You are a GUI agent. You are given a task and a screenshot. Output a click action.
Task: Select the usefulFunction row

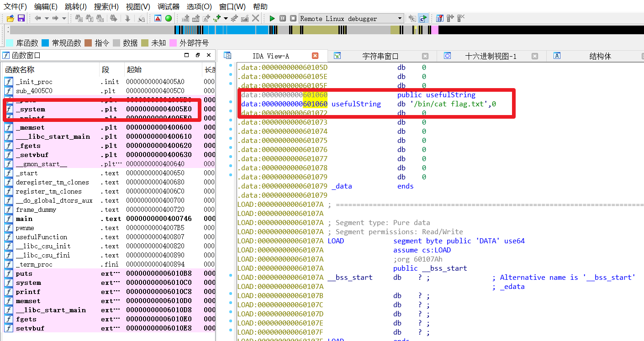(x=109, y=237)
